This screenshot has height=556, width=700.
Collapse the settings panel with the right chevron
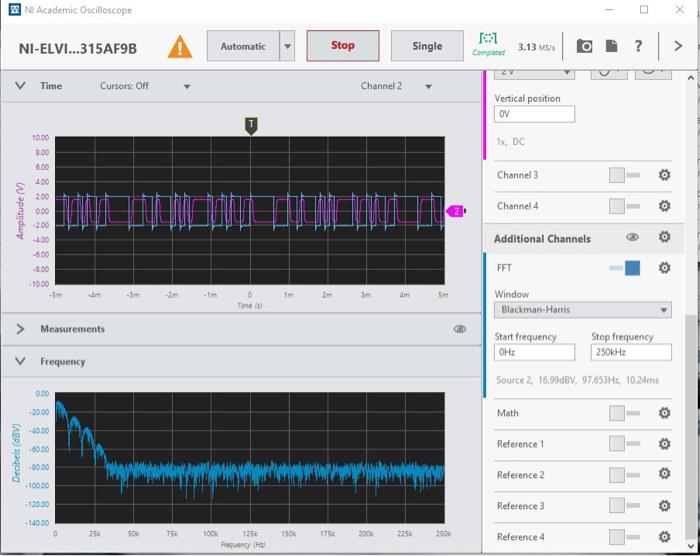[678, 46]
